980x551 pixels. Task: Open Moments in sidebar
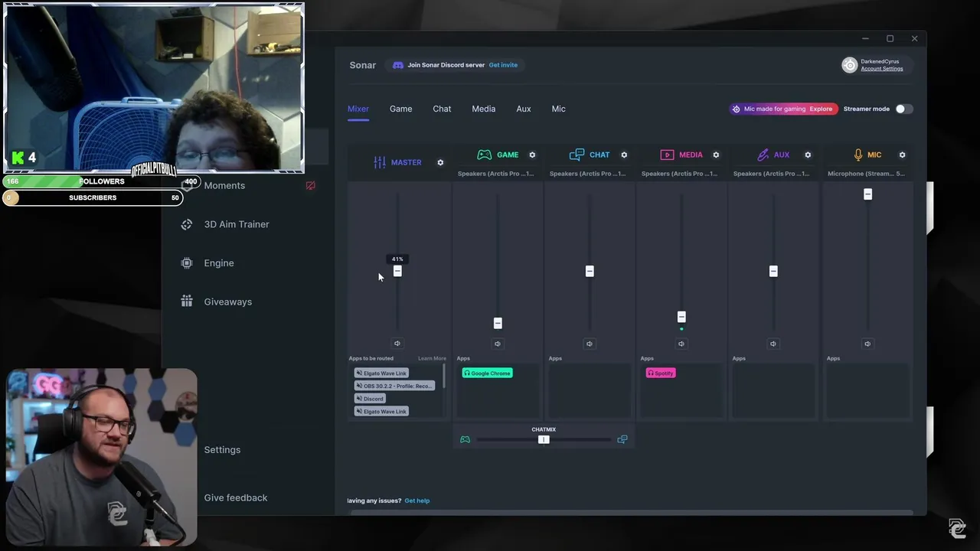pyautogui.click(x=224, y=185)
